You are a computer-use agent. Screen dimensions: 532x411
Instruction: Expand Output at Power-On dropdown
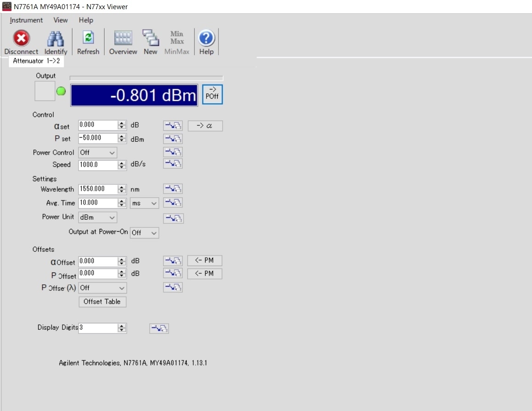(144, 233)
